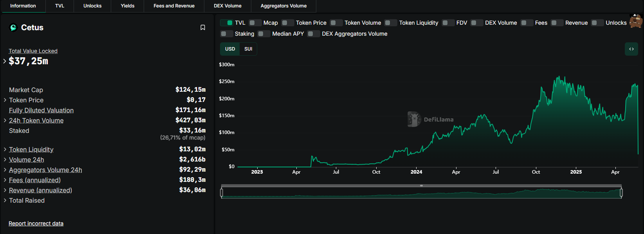Screen dimensions: 644x234
Task: Switch on the Unlocks chart toggle
Action: [x=597, y=23]
